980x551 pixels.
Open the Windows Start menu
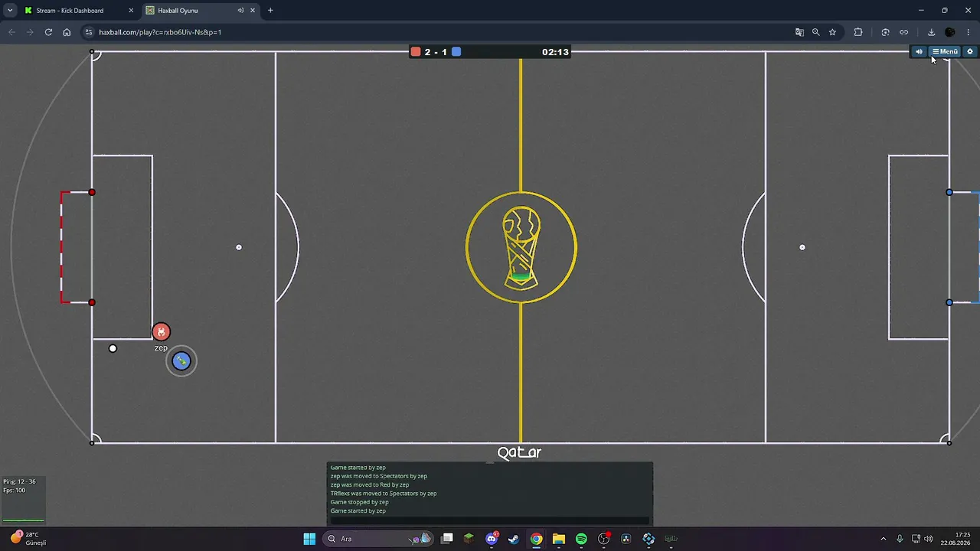(x=309, y=539)
